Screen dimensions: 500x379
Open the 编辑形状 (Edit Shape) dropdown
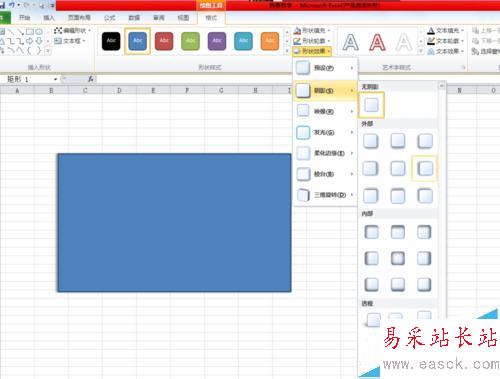pyautogui.click(x=73, y=31)
